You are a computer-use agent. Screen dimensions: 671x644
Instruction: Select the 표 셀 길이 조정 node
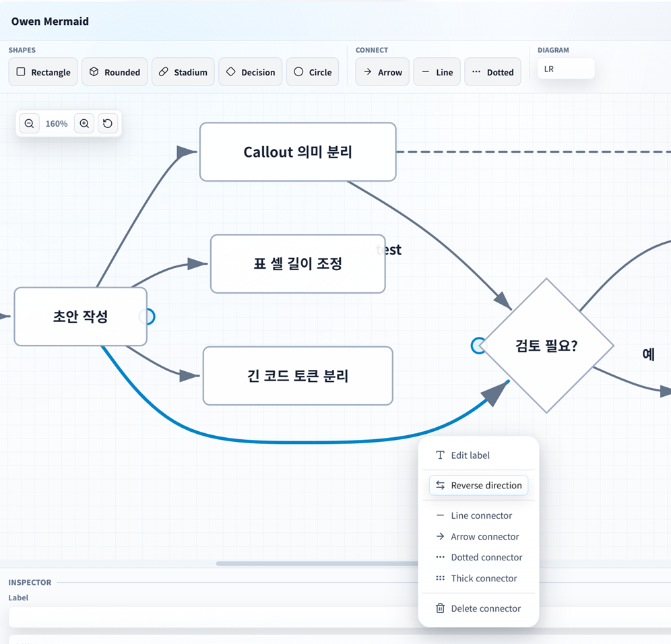(298, 263)
